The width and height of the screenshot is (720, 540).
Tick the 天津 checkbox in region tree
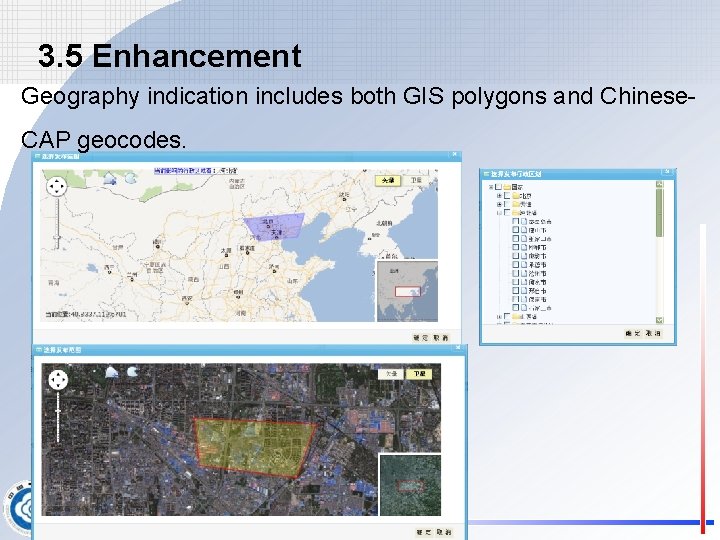pyautogui.click(x=507, y=204)
